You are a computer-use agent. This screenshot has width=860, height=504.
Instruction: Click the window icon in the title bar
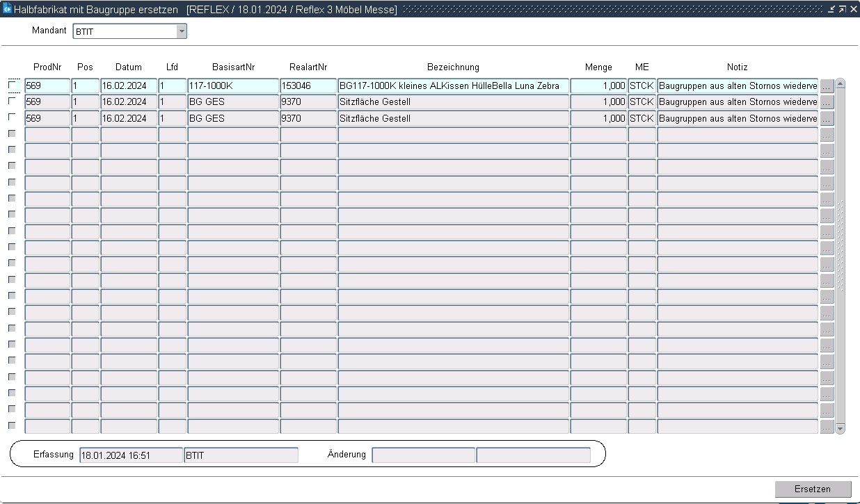click(x=8, y=9)
